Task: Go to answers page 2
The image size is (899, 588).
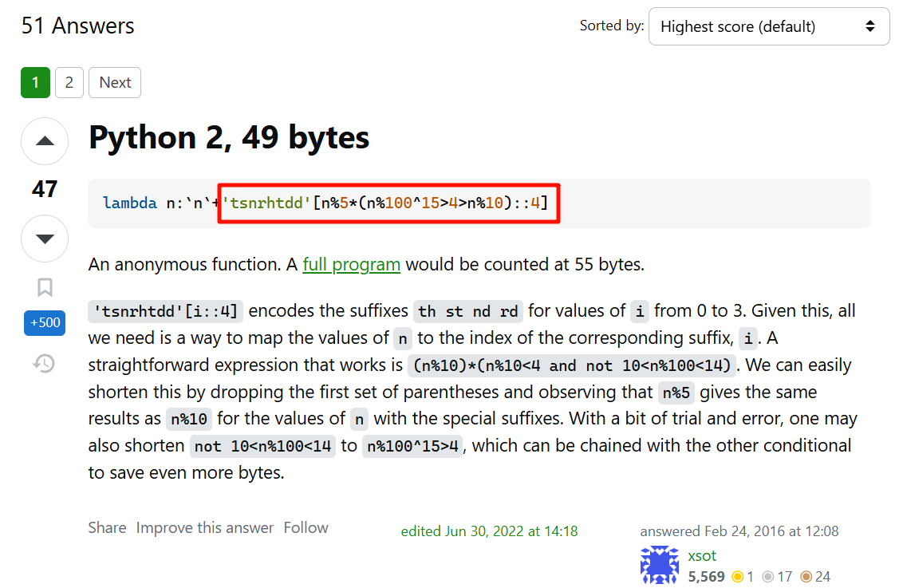Action: click(x=69, y=83)
